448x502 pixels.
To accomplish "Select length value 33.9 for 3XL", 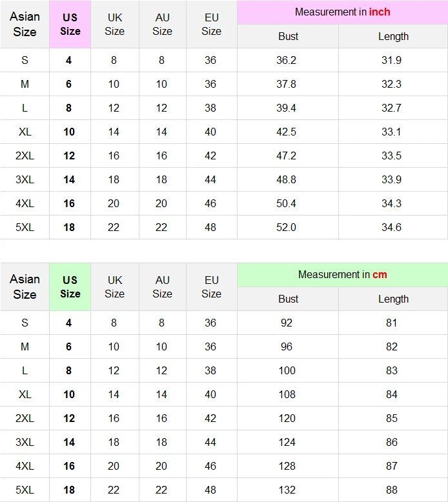I will pyautogui.click(x=391, y=179).
